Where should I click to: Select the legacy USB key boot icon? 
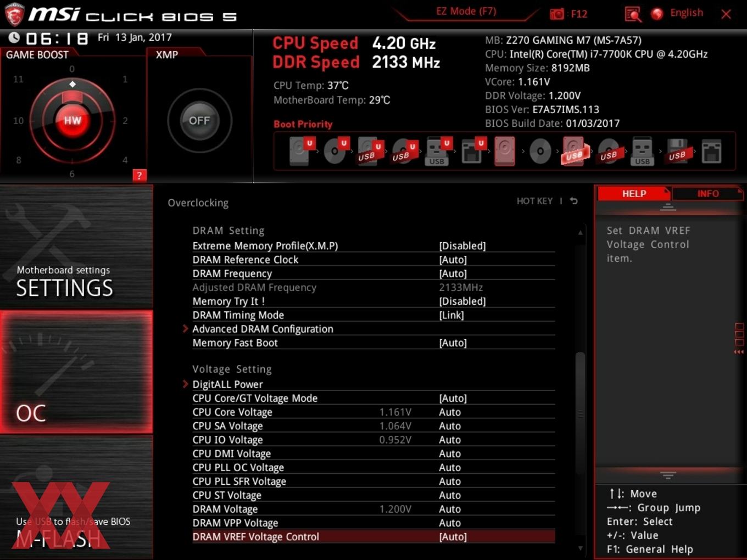point(643,151)
